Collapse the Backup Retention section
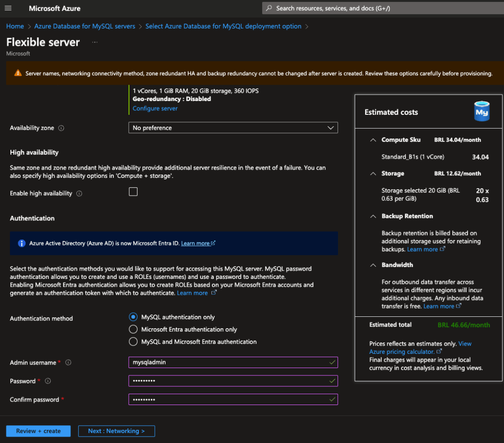Image resolution: width=504 pixels, height=443 pixels. point(373,216)
